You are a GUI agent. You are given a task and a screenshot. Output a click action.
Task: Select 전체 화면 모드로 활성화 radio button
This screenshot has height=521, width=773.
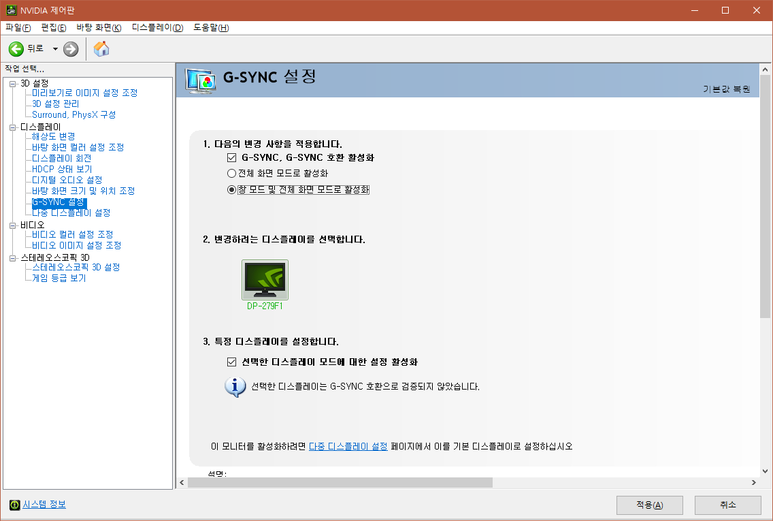click(x=231, y=174)
